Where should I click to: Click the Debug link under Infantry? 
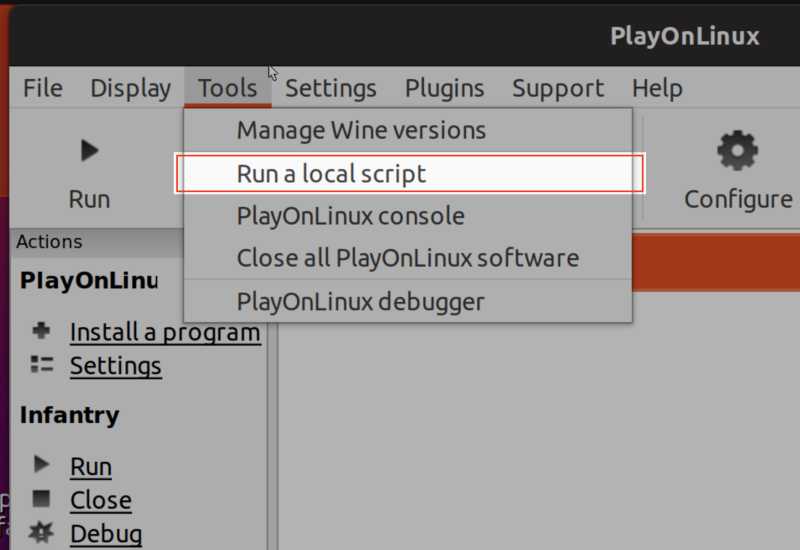106,534
